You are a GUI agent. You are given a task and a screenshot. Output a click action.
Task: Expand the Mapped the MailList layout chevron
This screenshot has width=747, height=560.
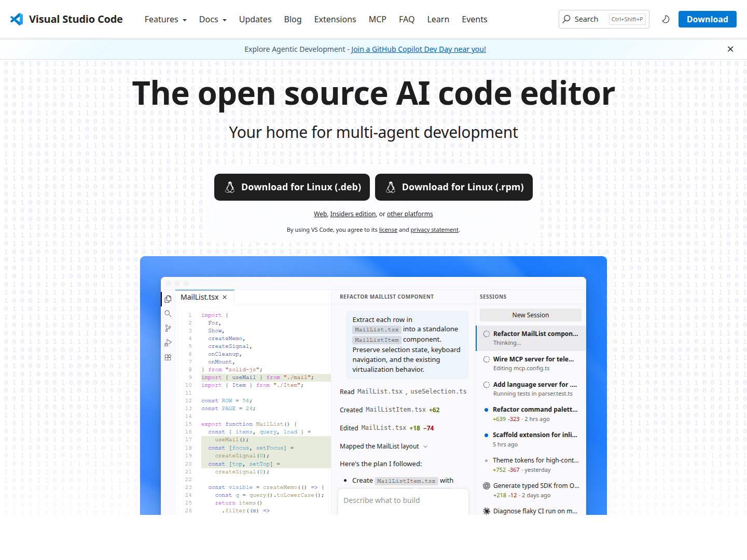point(425,446)
